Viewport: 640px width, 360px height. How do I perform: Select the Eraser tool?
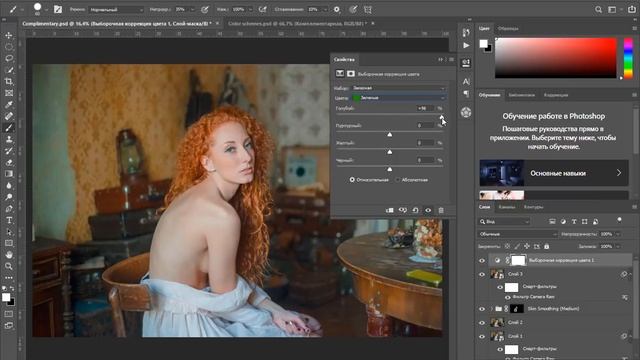point(9,162)
